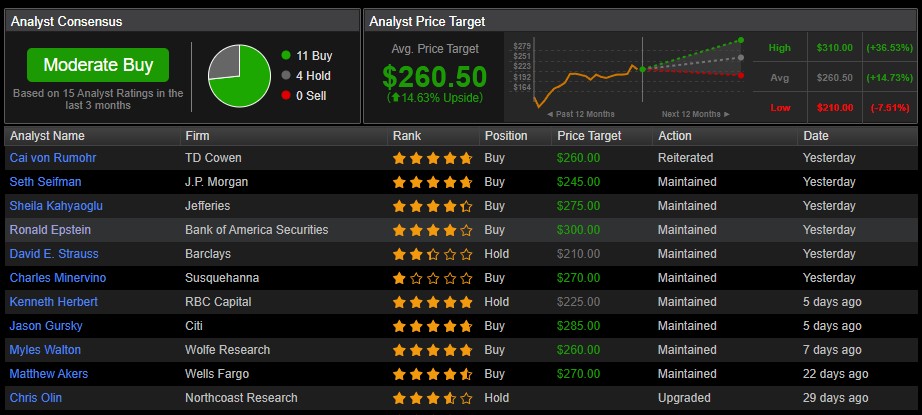Click the analyst consensus pie chart
This screenshot has width=922, height=415.
point(239,76)
